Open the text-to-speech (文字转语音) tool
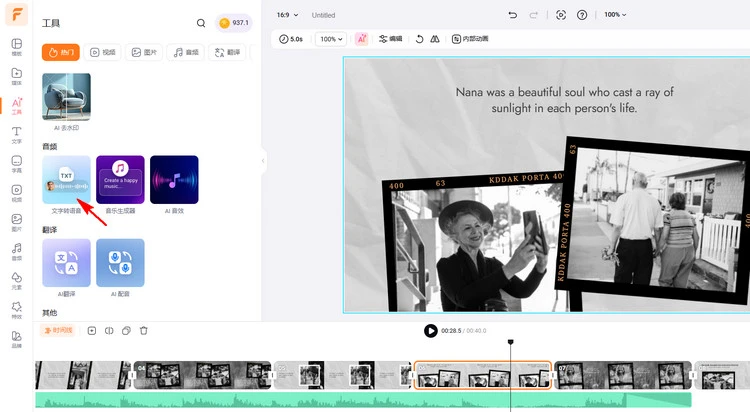The image size is (750, 412). coord(66,180)
